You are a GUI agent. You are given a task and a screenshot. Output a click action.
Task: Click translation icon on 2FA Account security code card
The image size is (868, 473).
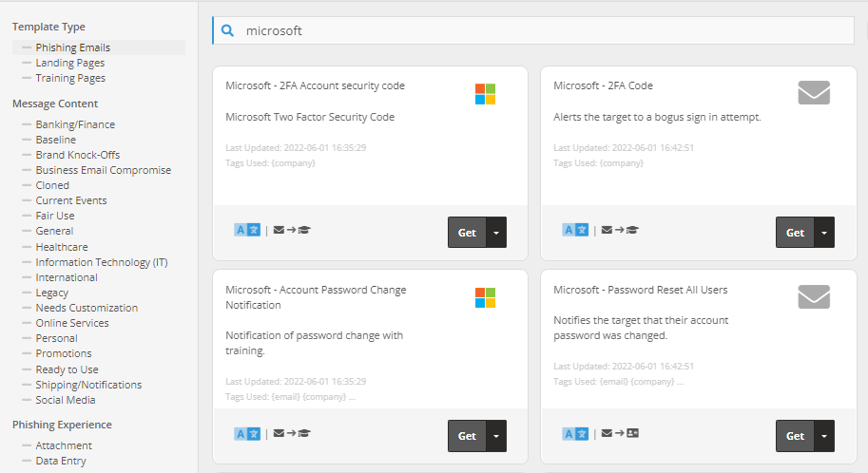(247, 230)
